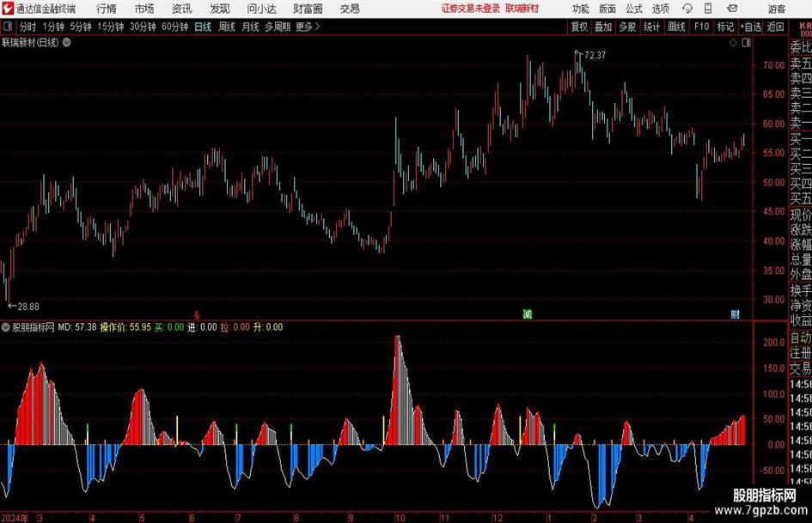Toggle the right info panel icon
Viewport: 812px width, 523px height.
[746, 43]
